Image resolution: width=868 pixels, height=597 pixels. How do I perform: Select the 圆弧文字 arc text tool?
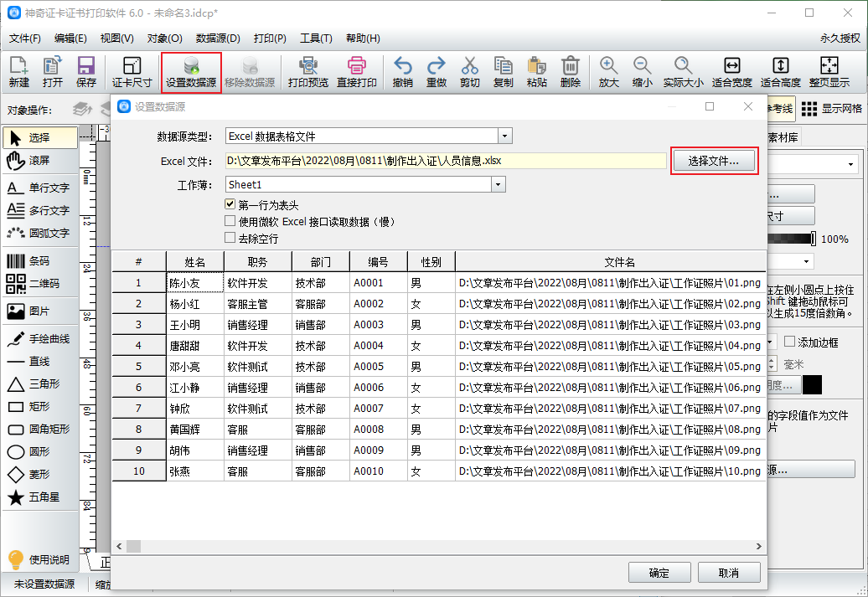point(39,233)
